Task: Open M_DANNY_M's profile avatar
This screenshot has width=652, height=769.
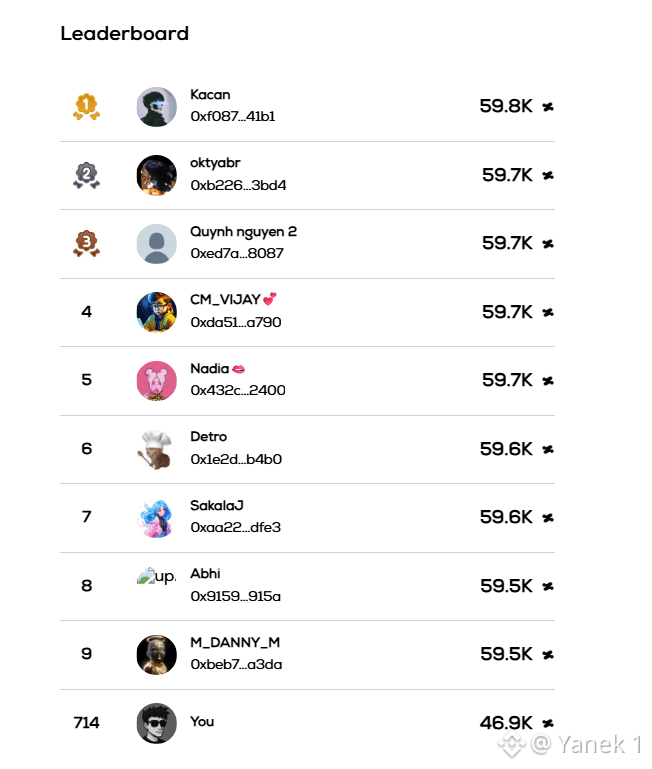Action: 156,655
